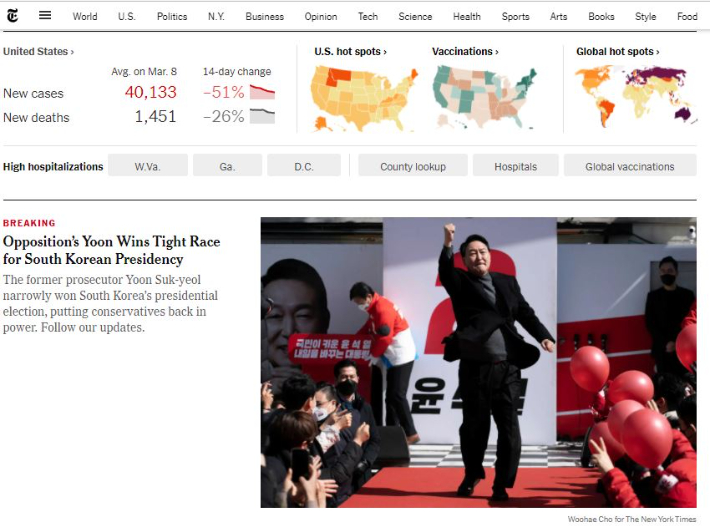
Task: Open the global hot spots world map
Action: [x=635, y=96]
